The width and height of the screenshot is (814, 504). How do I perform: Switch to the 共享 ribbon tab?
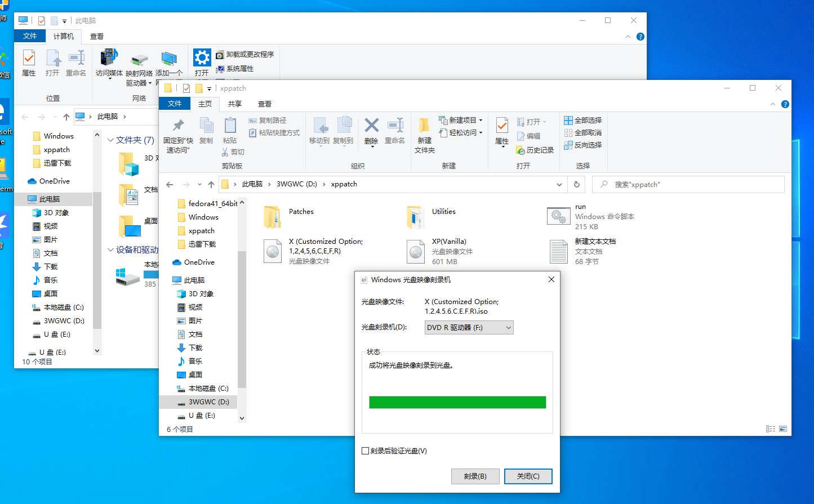[235, 104]
